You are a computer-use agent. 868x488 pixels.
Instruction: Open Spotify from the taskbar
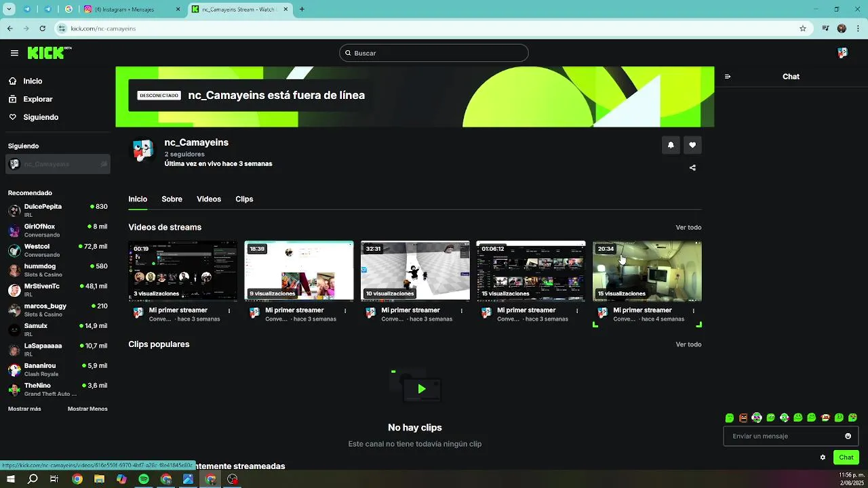(144, 479)
